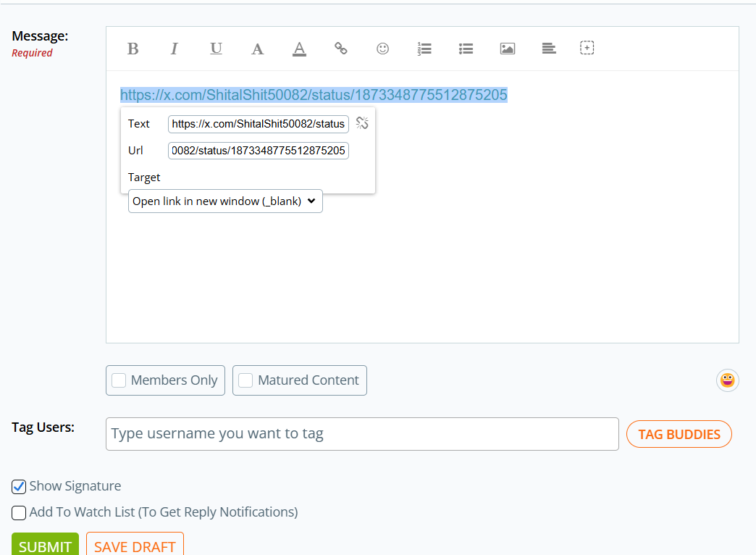Click the highlighted x.com link in editor

(x=314, y=95)
